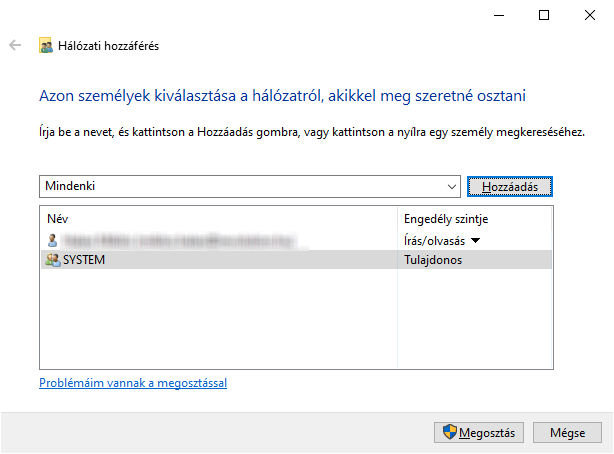
Task: Cancel with the Mégse button
Action: tap(567, 432)
